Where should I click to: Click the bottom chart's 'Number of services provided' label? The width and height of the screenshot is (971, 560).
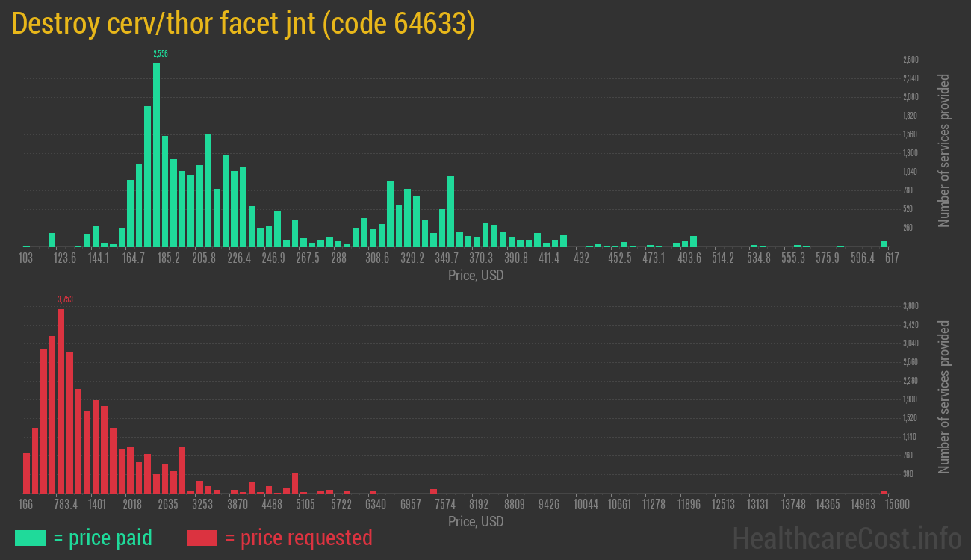(x=944, y=396)
